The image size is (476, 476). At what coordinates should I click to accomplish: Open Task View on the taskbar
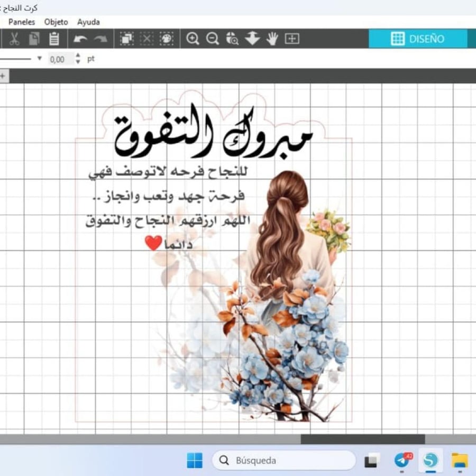[x=372, y=461]
